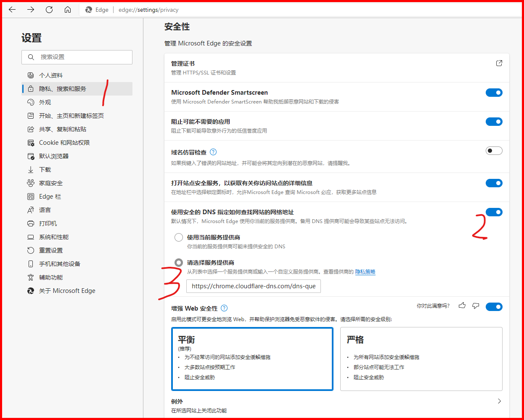
Task: Open 系统和性能 settings page
Action: pos(77,237)
